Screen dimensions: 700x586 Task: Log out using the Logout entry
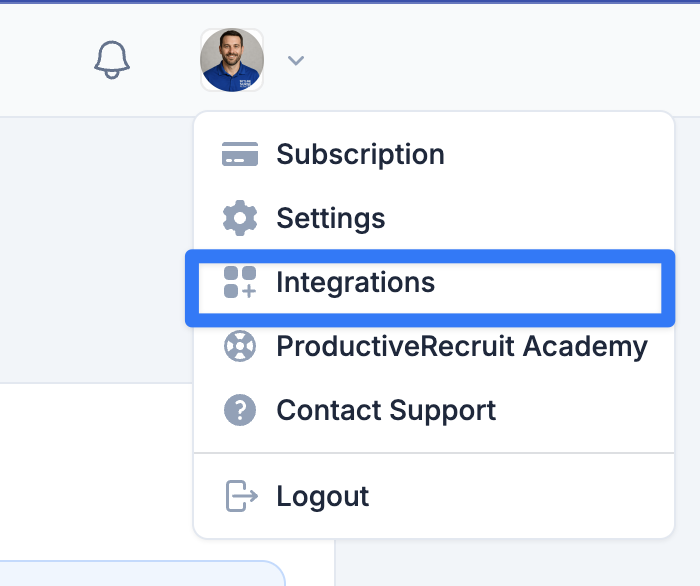tap(433, 496)
